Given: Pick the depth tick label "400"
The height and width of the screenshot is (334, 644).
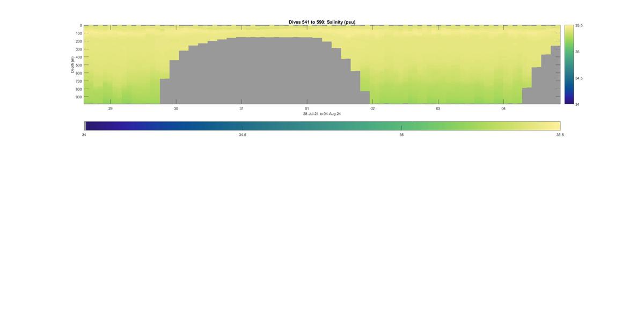Looking at the screenshot, I should click(78, 57).
